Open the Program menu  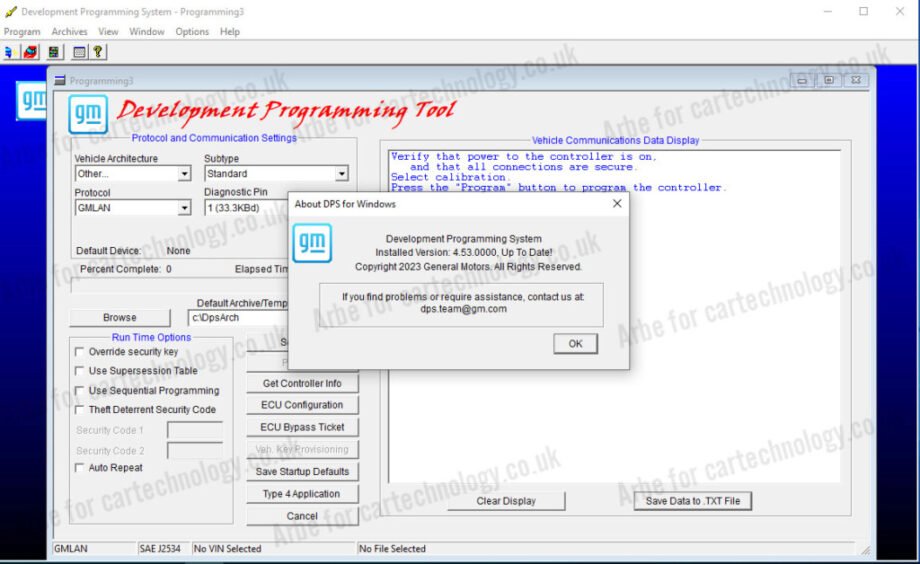click(x=22, y=32)
